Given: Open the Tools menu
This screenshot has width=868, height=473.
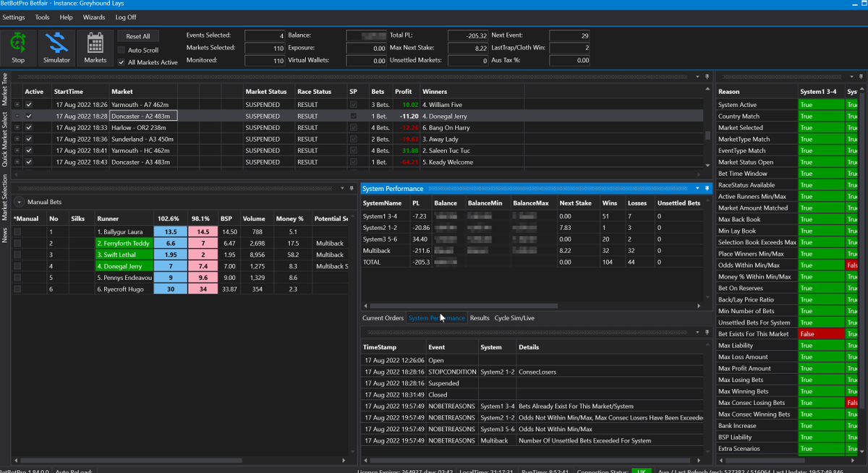Looking at the screenshot, I should (x=43, y=17).
